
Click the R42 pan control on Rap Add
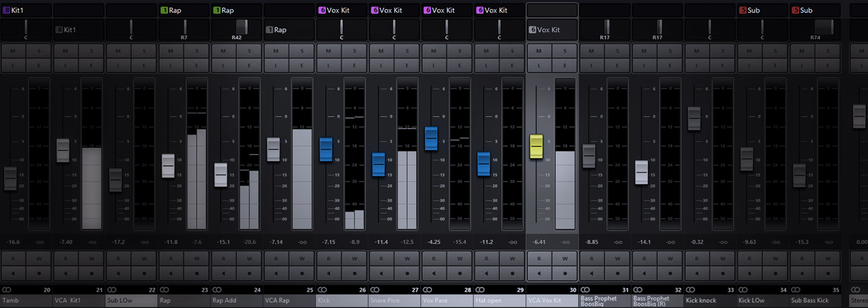pyautogui.click(x=236, y=29)
